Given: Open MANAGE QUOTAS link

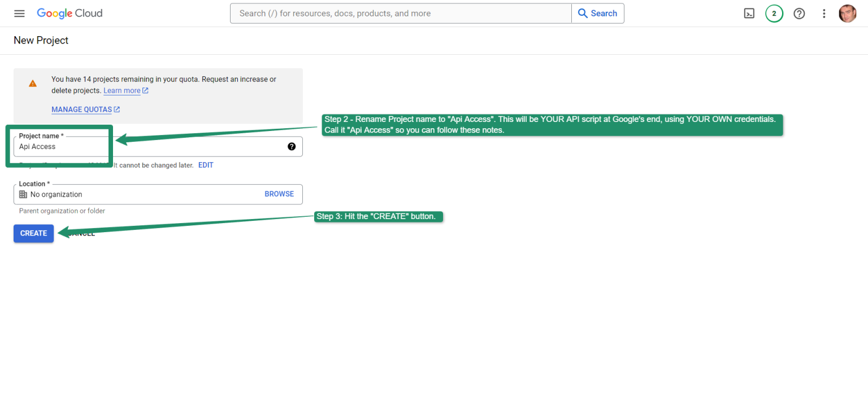Looking at the screenshot, I should point(81,109).
